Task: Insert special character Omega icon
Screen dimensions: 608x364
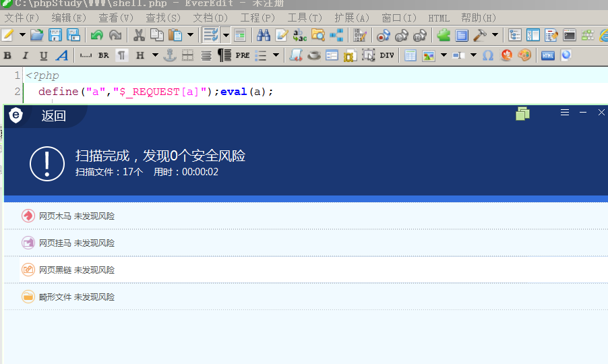Action: (488, 55)
